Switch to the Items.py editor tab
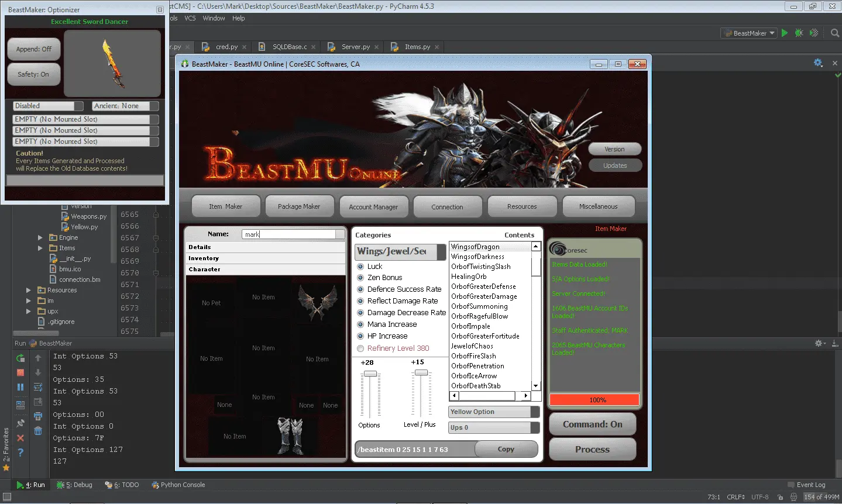Screen dimensions: 842x504 (415, 47)
